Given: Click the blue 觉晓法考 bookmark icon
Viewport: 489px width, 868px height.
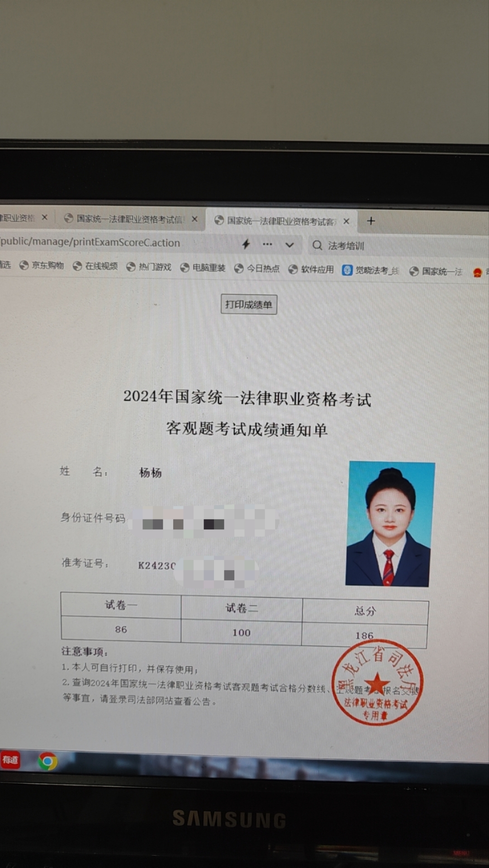Looking at the screenshot, I should tap(347, 270).
